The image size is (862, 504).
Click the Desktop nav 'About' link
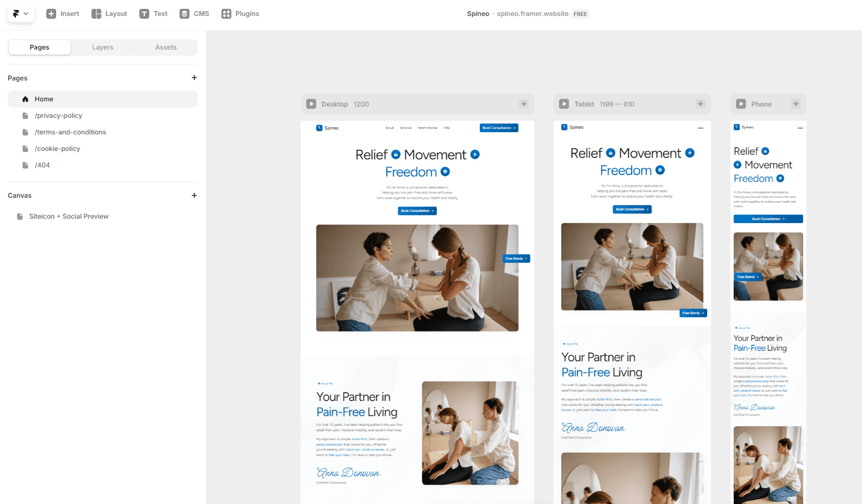point(389,128)
